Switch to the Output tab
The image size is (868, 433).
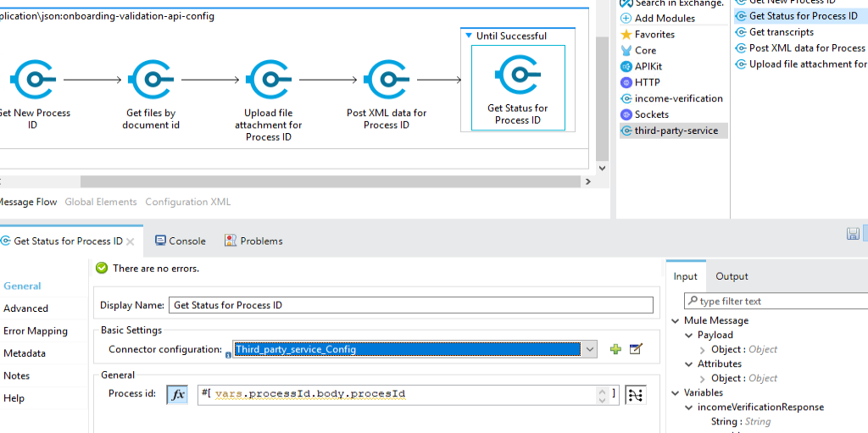(x=732, y=276)
